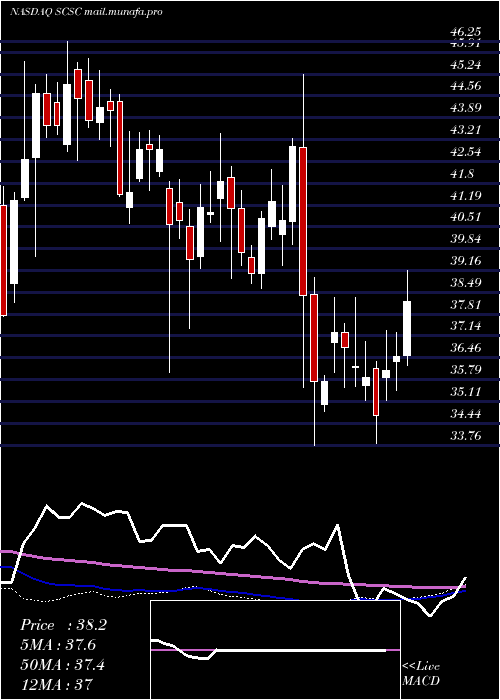The image size is (500, 700).
Task: Click the Price : 38.2 readout
Action: pyautogui.click(x=63, y=625)
